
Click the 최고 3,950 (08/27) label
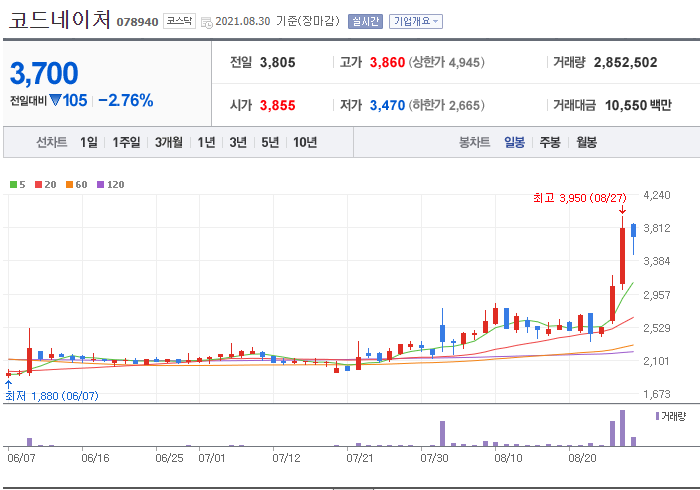pyautogui.click(x=579, y=198)
